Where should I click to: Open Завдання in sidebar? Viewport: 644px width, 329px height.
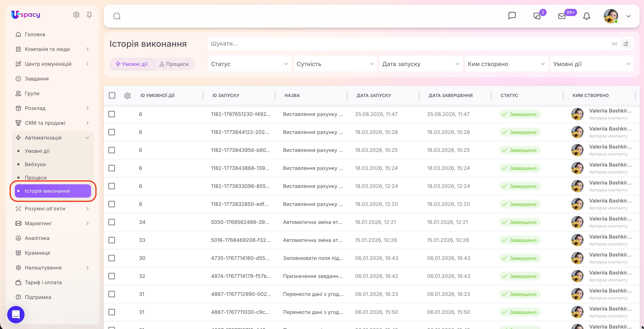coord(53,79)
